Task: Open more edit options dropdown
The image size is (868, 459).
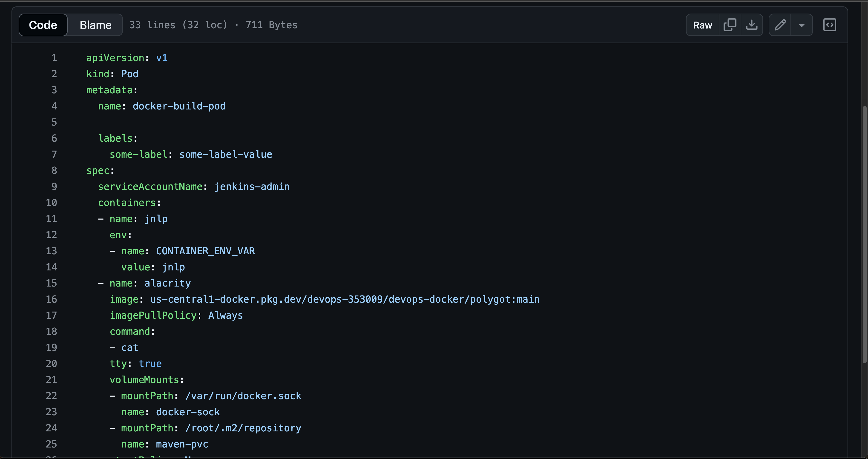Action: click(802, 25)
